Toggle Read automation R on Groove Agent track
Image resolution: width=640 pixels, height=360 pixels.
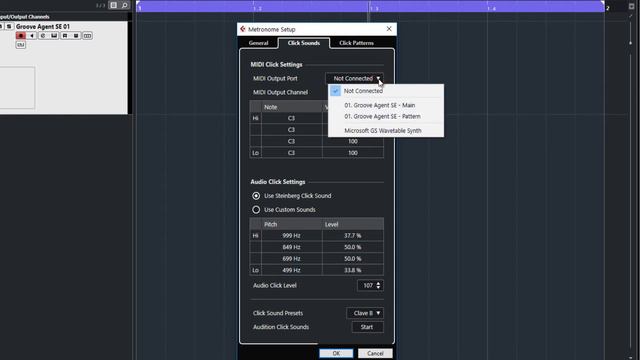tap(65, 36)
